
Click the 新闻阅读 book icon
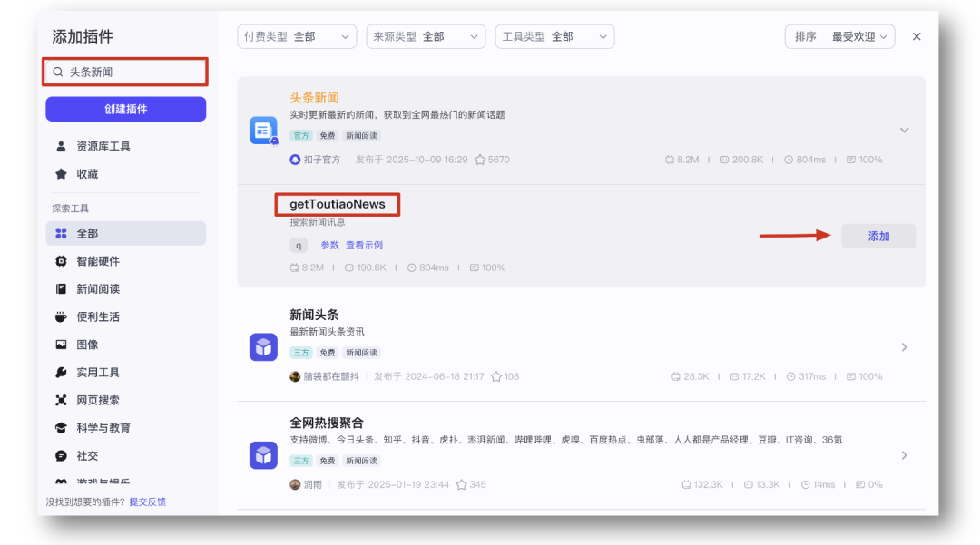(x=61, y=289)
